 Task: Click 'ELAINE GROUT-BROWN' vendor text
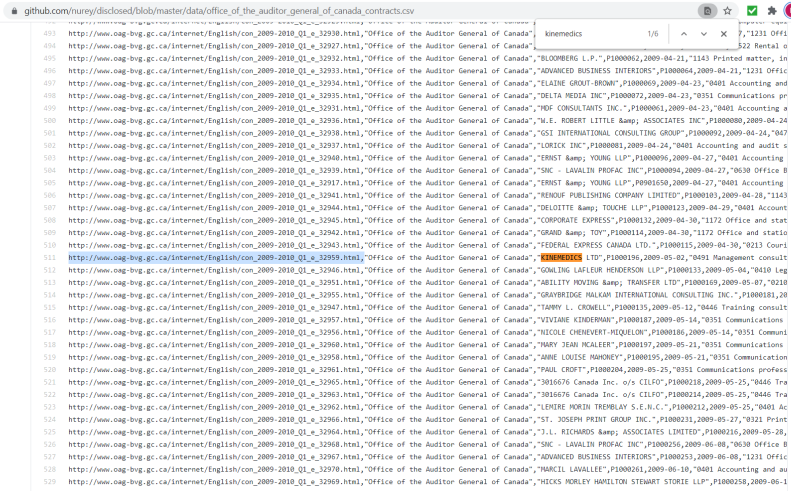(x=578, y=83)
